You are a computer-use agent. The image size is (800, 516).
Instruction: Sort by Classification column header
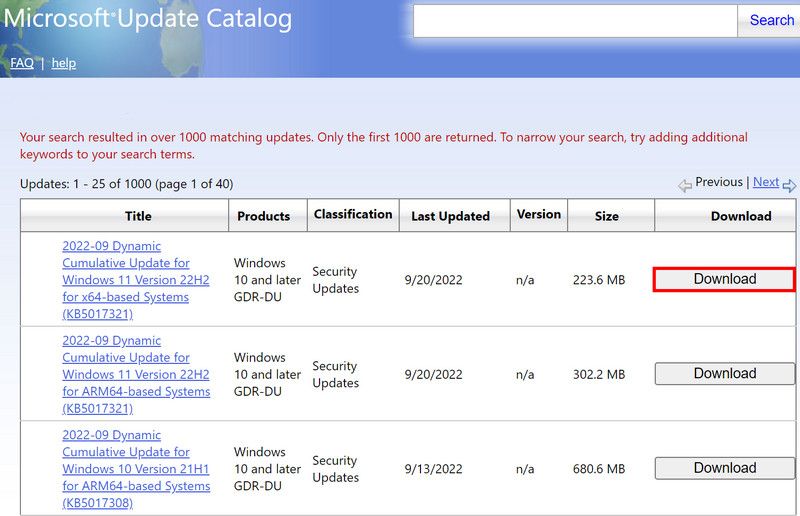[353, 215]
